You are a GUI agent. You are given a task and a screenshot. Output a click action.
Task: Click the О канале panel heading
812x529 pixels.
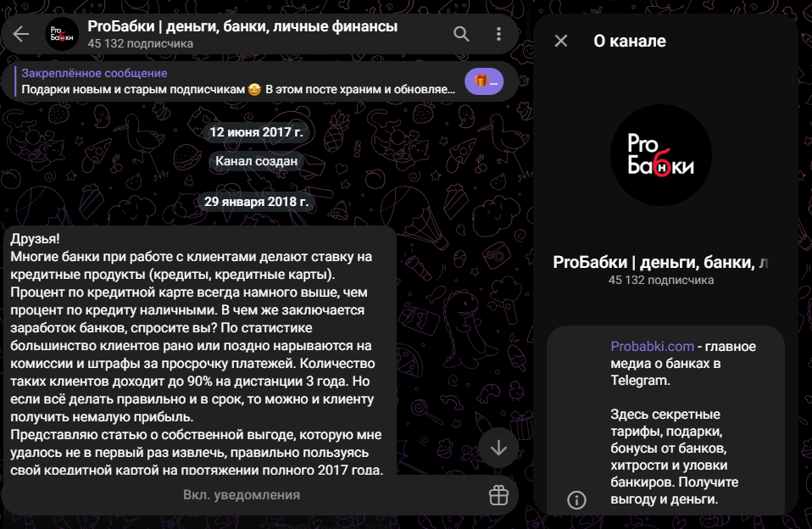pos(629,41)
